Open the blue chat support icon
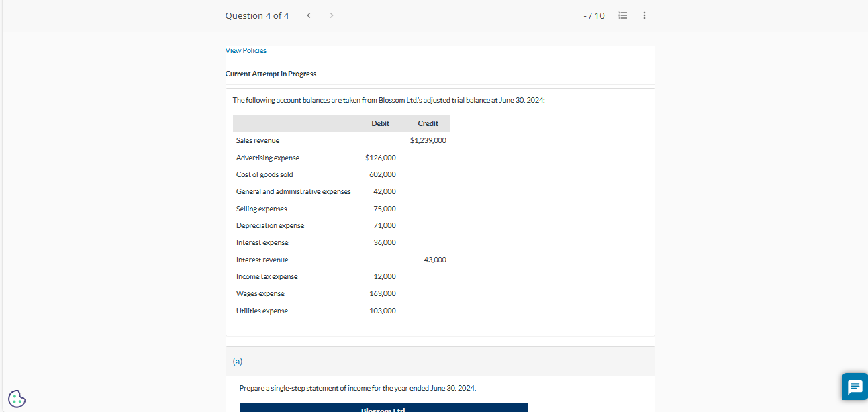 click(854, 386)
